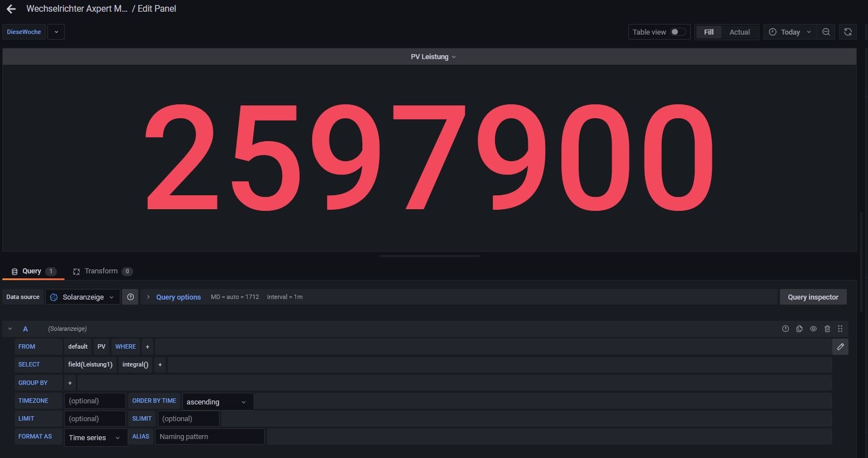This screenshot has width=868, height=458.
Task: Open the PV Leistung panel title menu
Action: tap(433, 56)
